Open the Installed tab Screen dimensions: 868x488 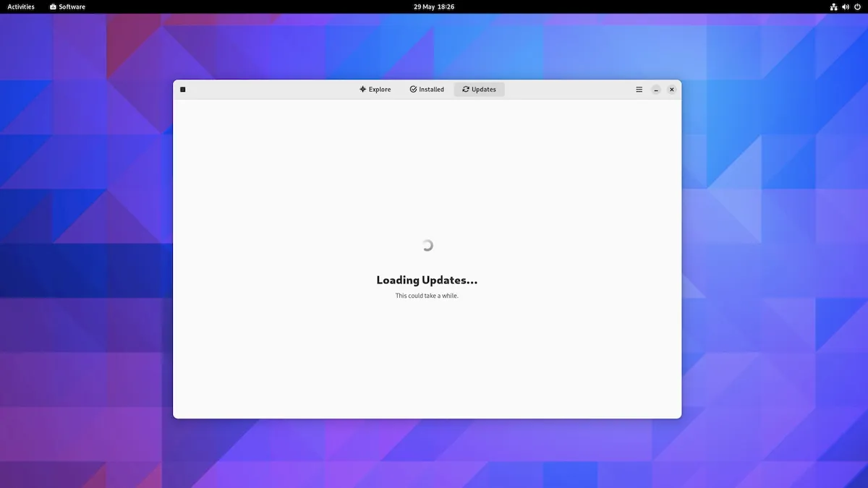pos(427,90)
